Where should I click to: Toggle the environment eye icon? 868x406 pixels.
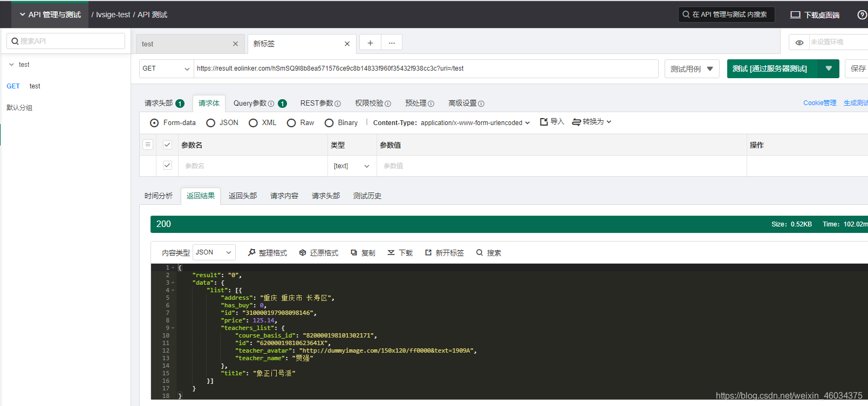799,42
